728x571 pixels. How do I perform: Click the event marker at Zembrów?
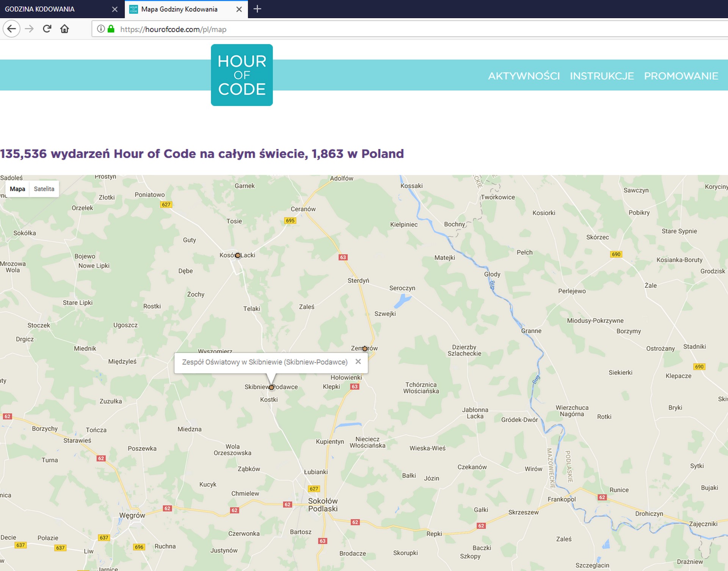365,348
